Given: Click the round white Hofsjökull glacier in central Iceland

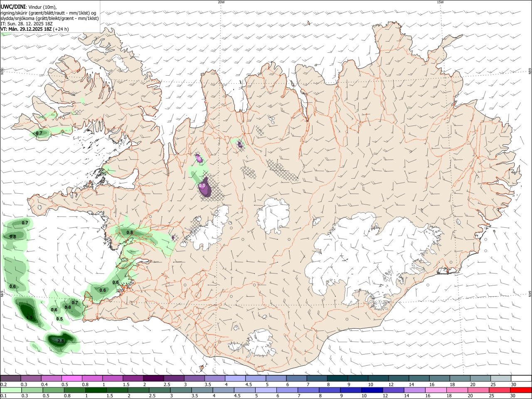Looking at the screenshot, I should point(273,215).
